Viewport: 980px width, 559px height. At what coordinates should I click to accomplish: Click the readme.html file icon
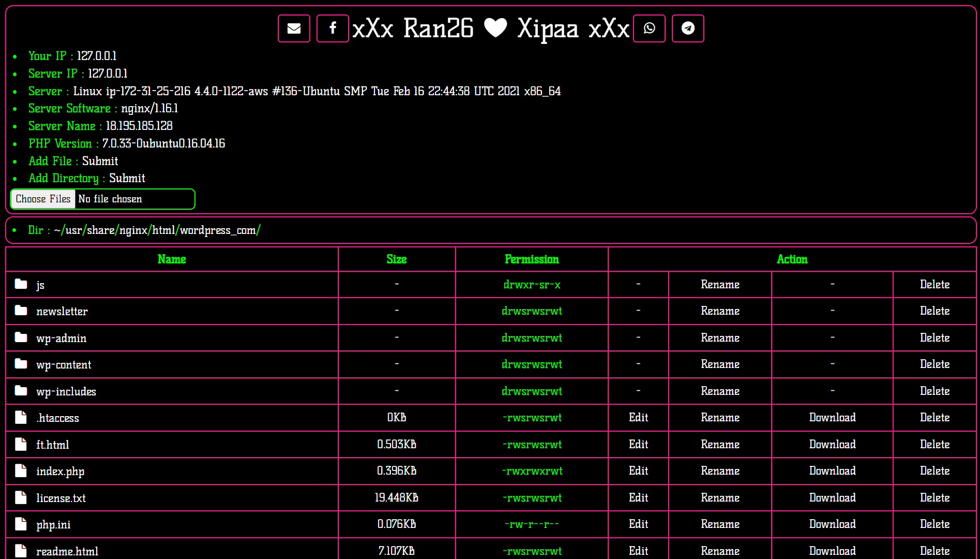pyautogui.click(x=21, y=551)
